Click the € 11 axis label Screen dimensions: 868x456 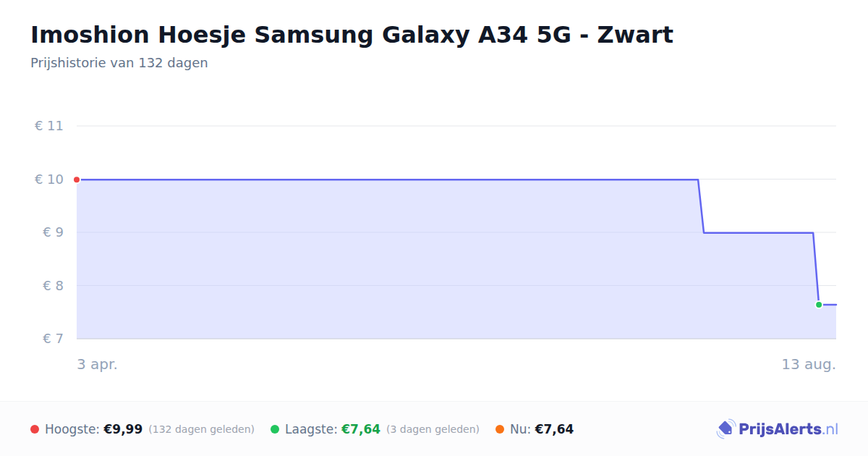click(x=49, y=126)
